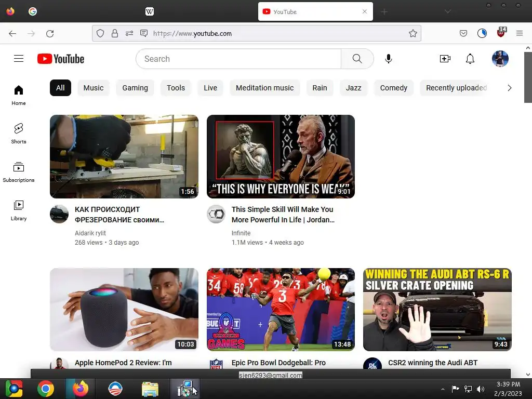Reload the page

point(50,33)
